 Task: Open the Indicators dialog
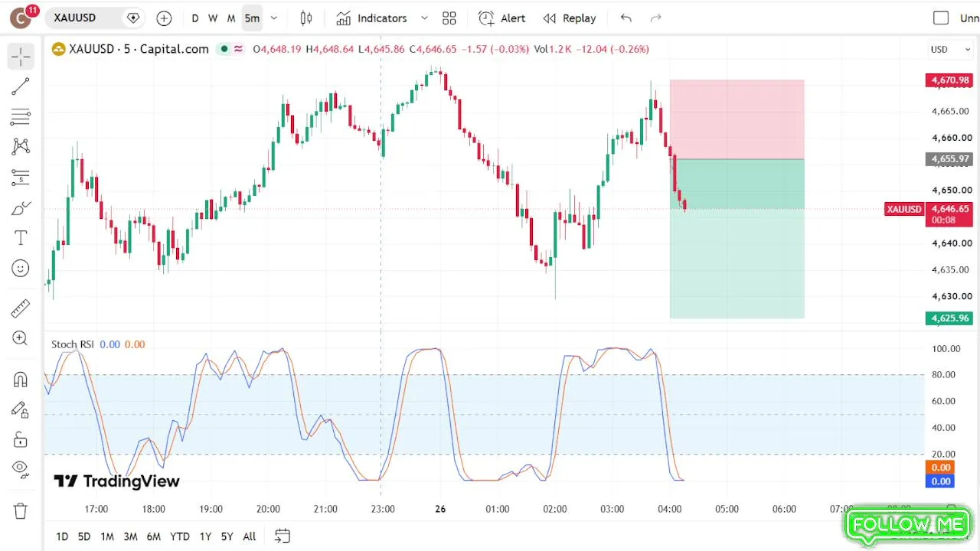click(x=372, y=18)
